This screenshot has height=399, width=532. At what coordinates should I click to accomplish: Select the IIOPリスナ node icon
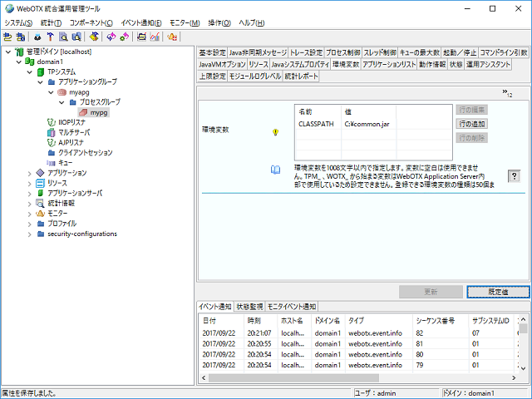[x=52, y=122]
